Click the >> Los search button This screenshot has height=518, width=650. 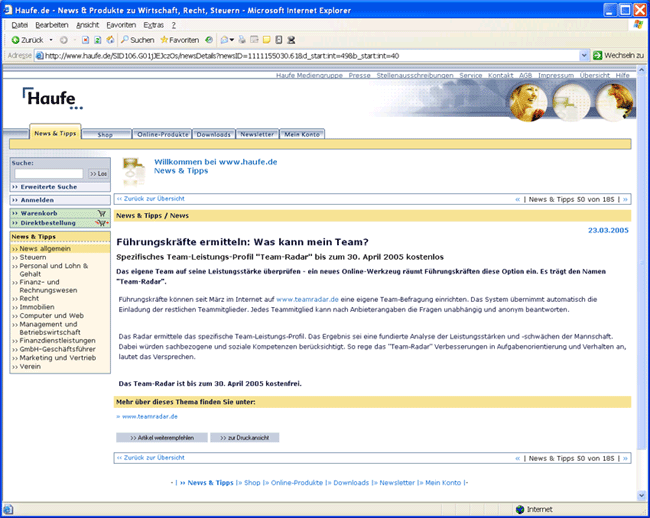tap(99, 174)
